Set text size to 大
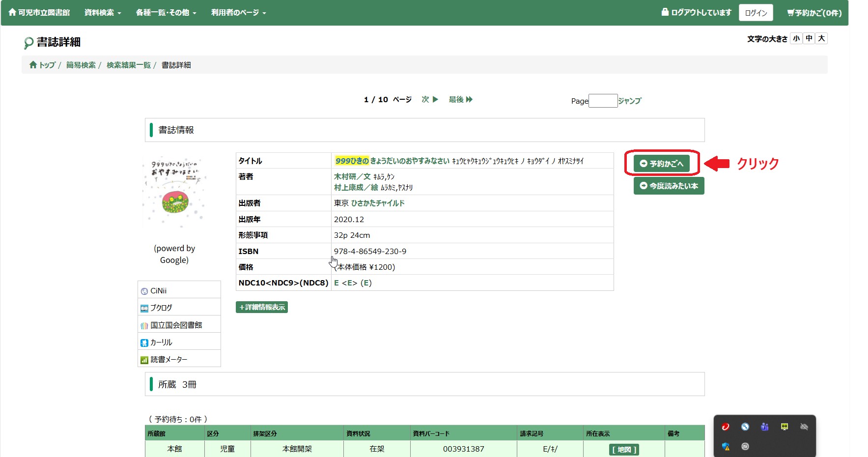868x457 pixels. pos(821,39)
